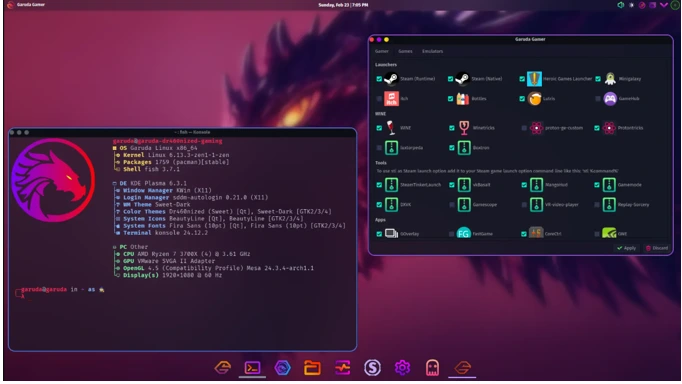
Task: Click the Boxtron package icon
Action: tap(464, 148)
